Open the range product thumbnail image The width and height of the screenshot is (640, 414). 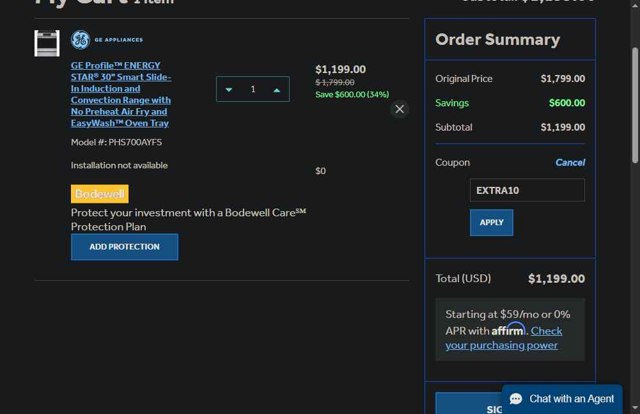tap(47, 43)
